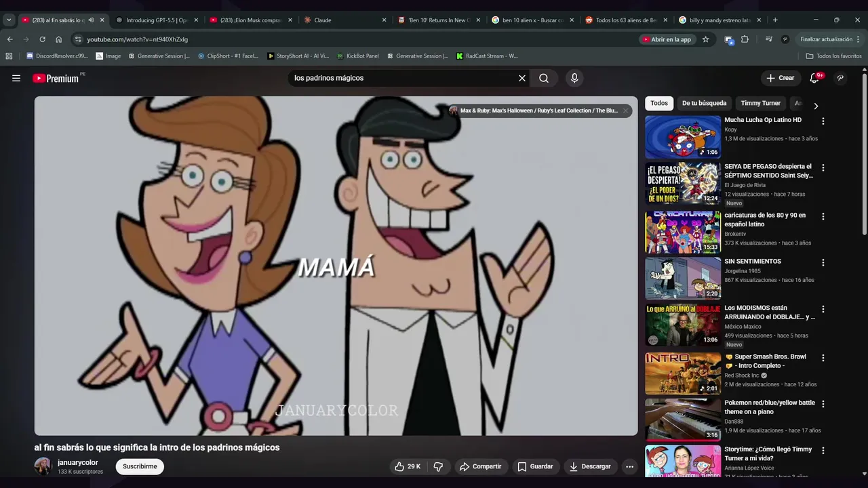The height and width of the screenshot is (488, 868).
Task: Show more filter chips with right arrow
Action: click(x=816, y=106)
